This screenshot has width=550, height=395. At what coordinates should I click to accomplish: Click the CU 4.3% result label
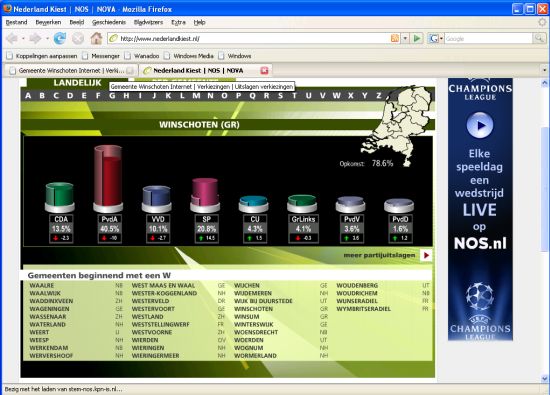[255, 229]
